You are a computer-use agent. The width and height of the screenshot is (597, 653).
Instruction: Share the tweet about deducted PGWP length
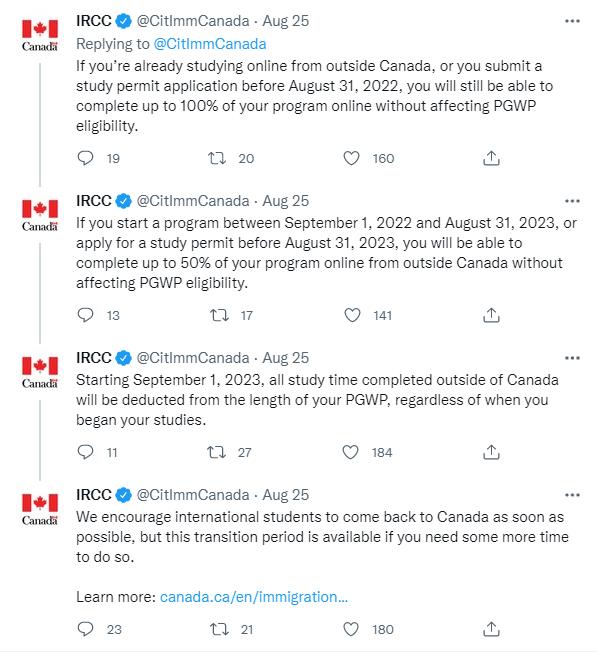point(491,452)
